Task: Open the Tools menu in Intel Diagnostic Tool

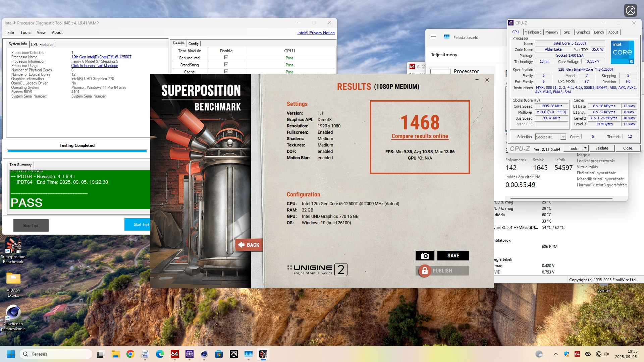Action: tap(25, 33)
